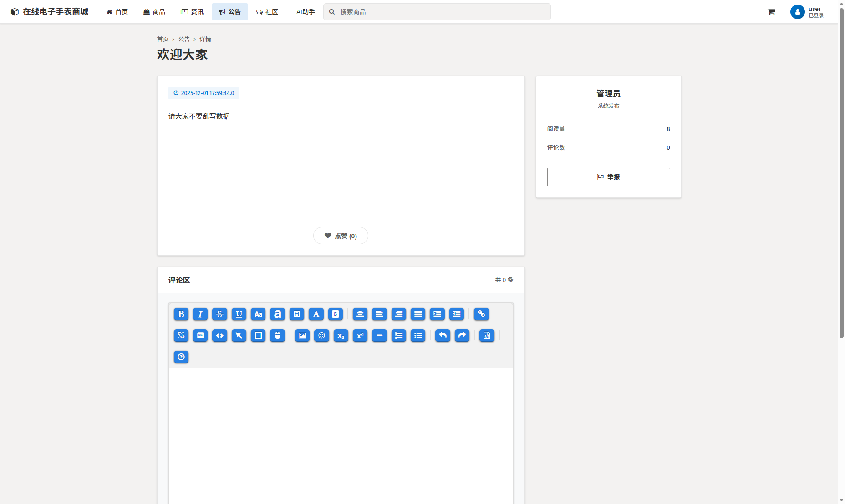Open the 资讯 navigation tab

(x=192, y=11)
